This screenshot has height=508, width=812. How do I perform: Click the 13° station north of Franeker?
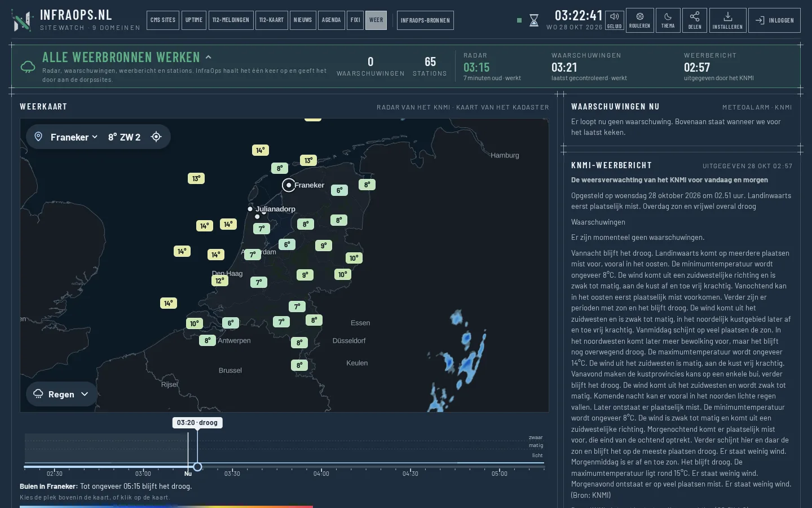[x=308, y=160]
